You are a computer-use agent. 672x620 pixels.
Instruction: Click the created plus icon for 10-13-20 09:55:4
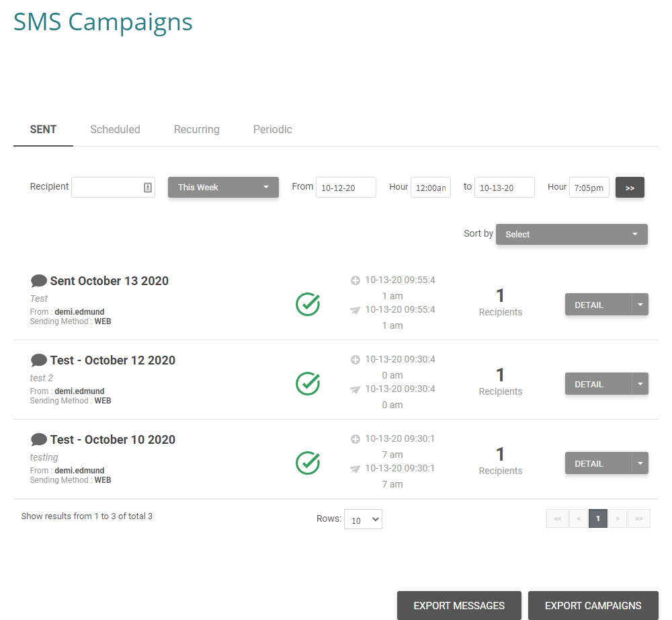coord(355,280)
